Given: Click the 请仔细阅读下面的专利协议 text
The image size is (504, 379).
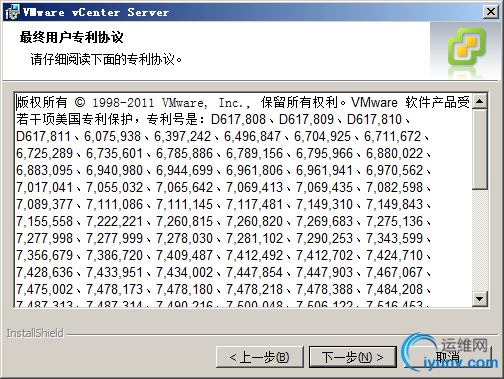Looking at the screenshot, I should (106, 59).
